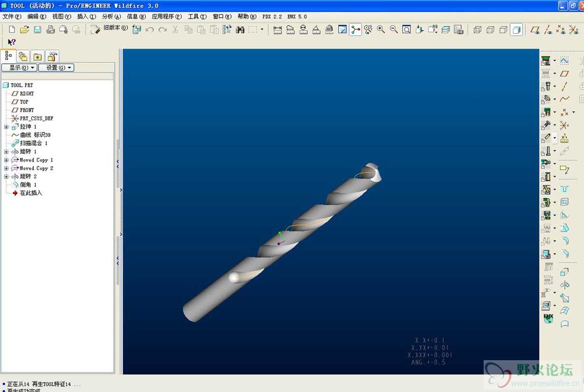Expand the 拉伸 1 feature node
This screenshot has height=392, width=584.
click(x=6, y=127)
